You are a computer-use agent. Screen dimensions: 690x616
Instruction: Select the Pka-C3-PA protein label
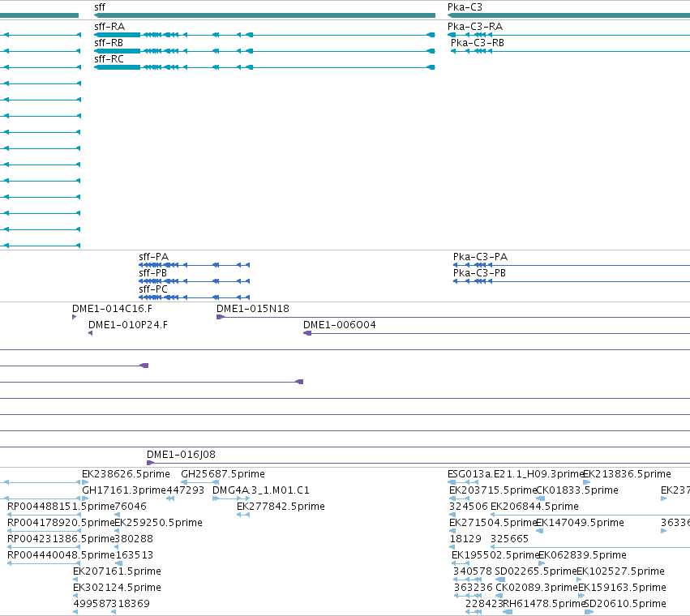(x=480, y=256)
